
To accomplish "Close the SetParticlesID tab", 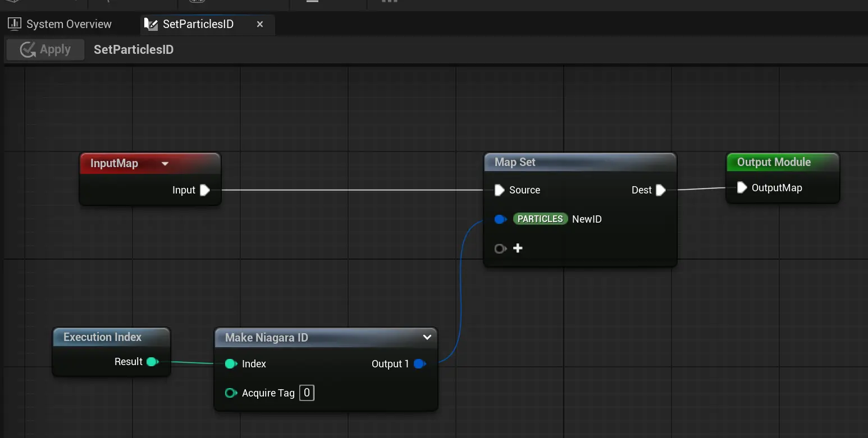I will pyautogui.click(x=260, y=24).
